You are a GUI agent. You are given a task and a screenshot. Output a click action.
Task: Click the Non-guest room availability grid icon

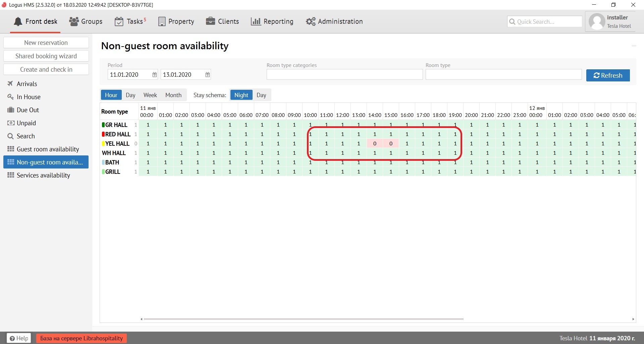pyautogui.click(x=11, y=162)
